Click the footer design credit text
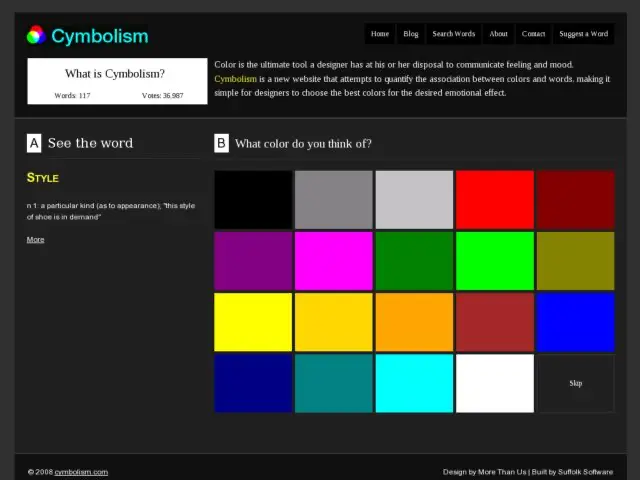The height and width of the screenshot is (480, 640). [x=528, y=472]
